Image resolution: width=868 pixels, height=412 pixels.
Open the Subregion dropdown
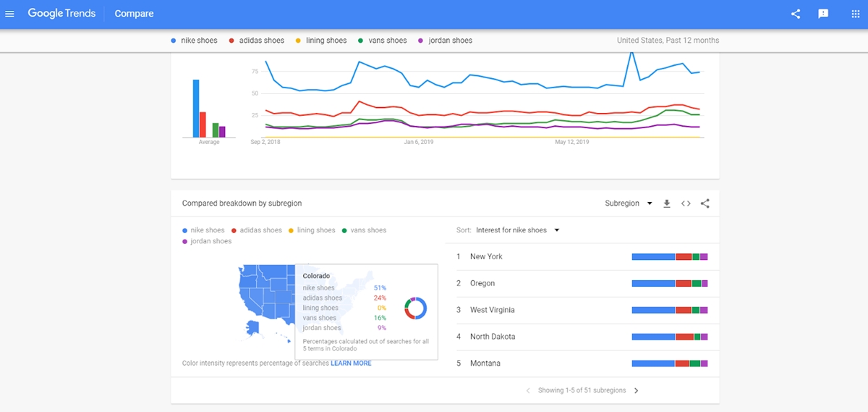[629, 203]
